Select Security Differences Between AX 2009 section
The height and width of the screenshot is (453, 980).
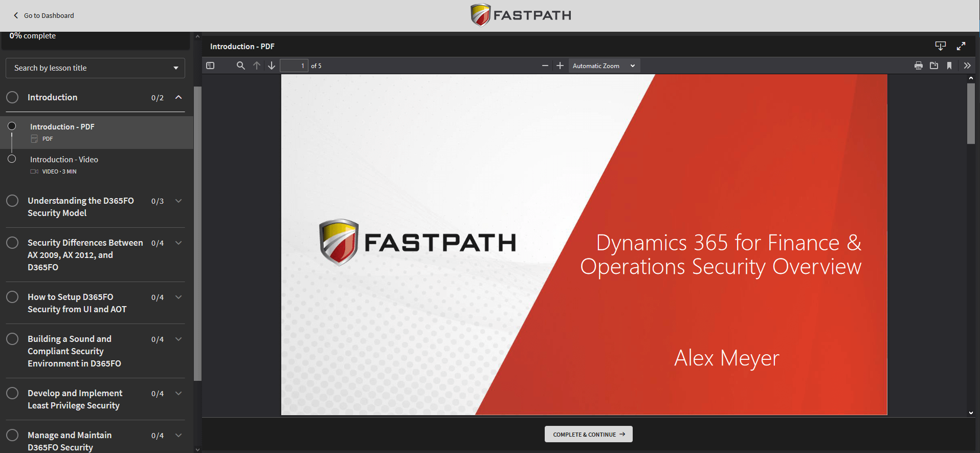85,255
